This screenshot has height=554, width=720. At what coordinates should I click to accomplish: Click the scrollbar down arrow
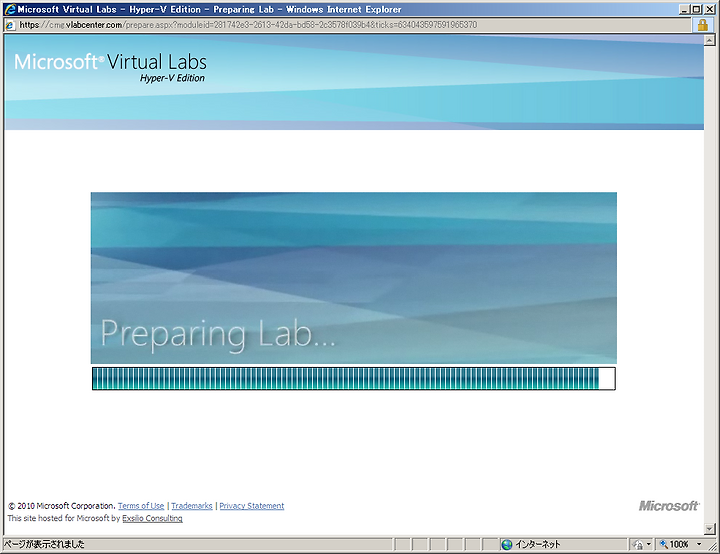[709, 529]
